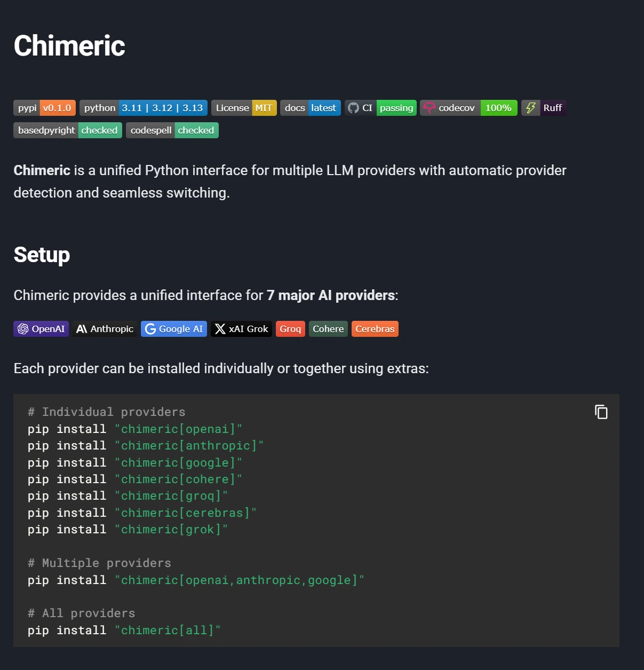
Task: Click the Cerebras provider badge
Action: [x=375, y=328]
